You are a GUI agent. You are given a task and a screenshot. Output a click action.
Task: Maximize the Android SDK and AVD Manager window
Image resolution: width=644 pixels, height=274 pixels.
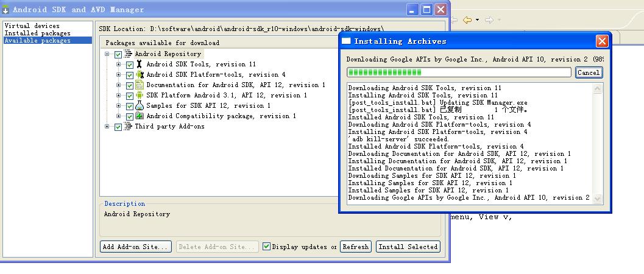point(426,9)
